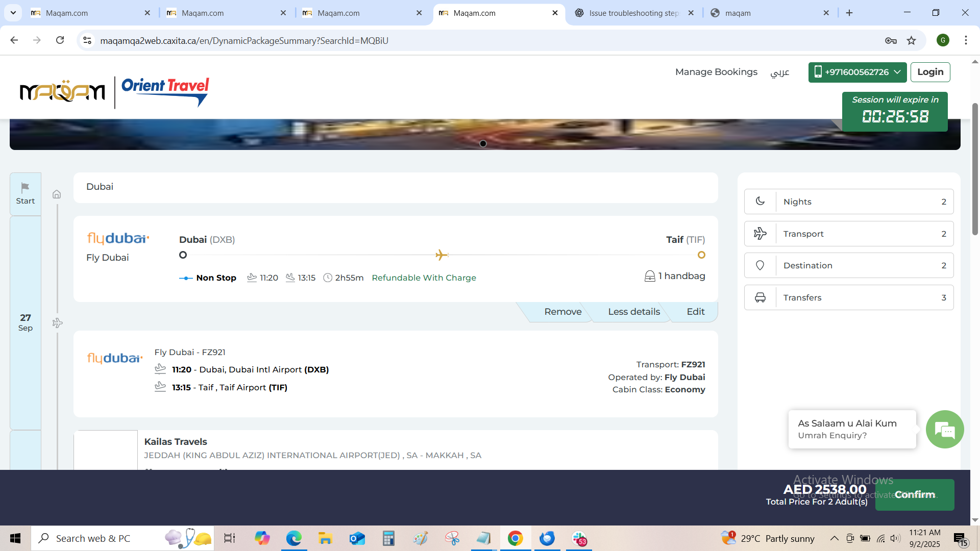Click the Login button
980x551 pixels.
point(930,72)
